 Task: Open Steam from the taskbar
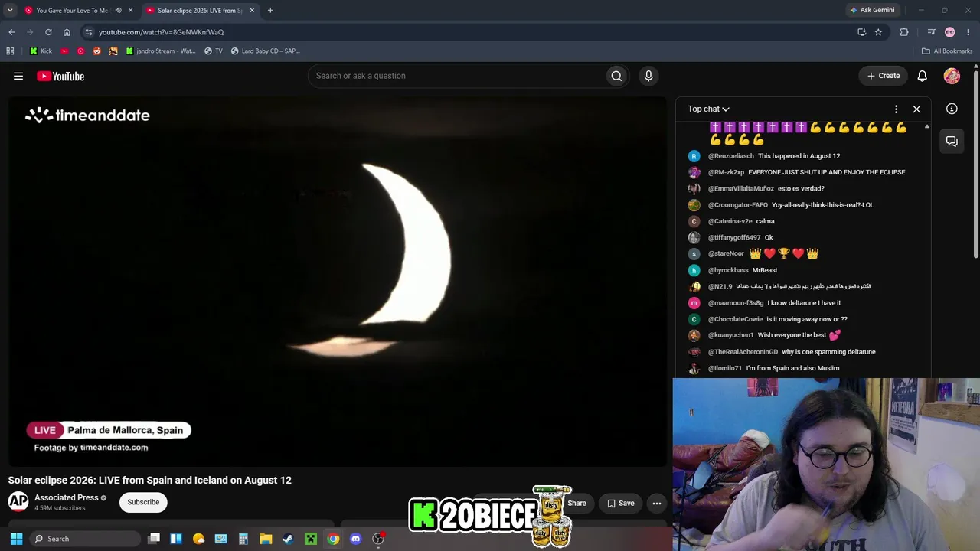(288, 539)
